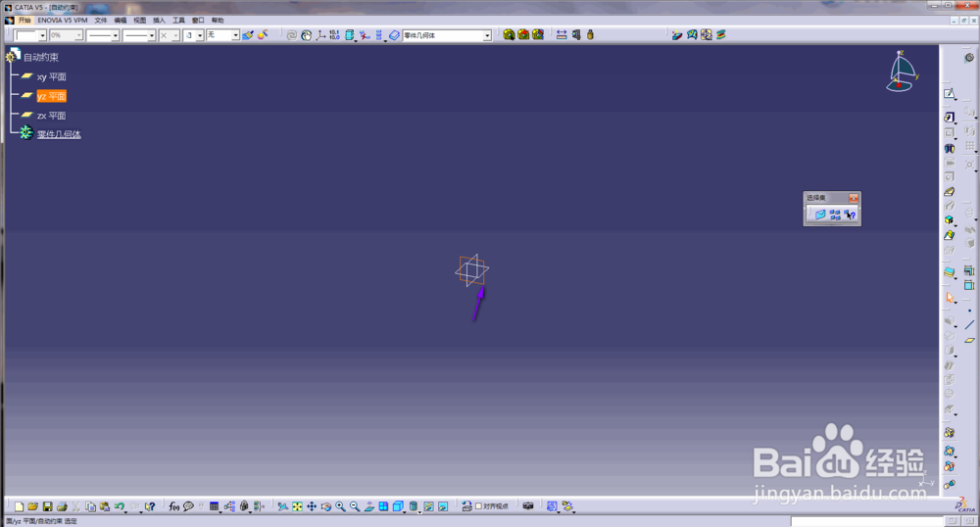980x527 pixels.
Task: Click the New document icon
Action: (x=20, y=506)
